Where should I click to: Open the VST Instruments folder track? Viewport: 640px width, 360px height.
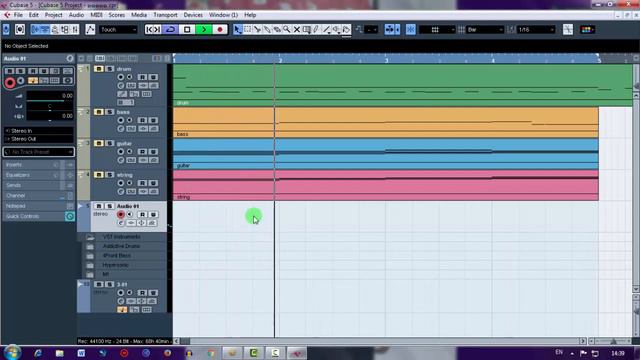[x=121, y=237]
